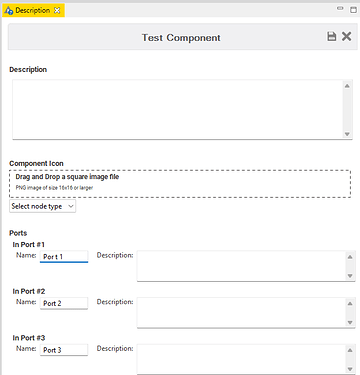The image size is (360, 375).
Task: Click In Port #2 description box
Action: coord(241,312)
